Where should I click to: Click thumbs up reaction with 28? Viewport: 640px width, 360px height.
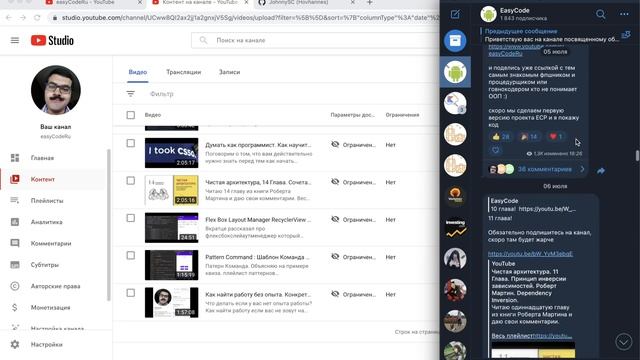click(x=501, y=137)
